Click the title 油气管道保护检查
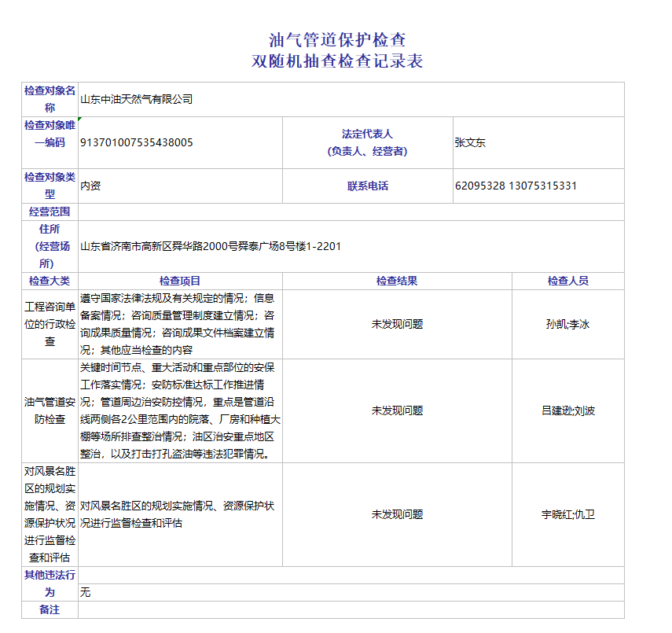672x633 pixels. (336, 39)
